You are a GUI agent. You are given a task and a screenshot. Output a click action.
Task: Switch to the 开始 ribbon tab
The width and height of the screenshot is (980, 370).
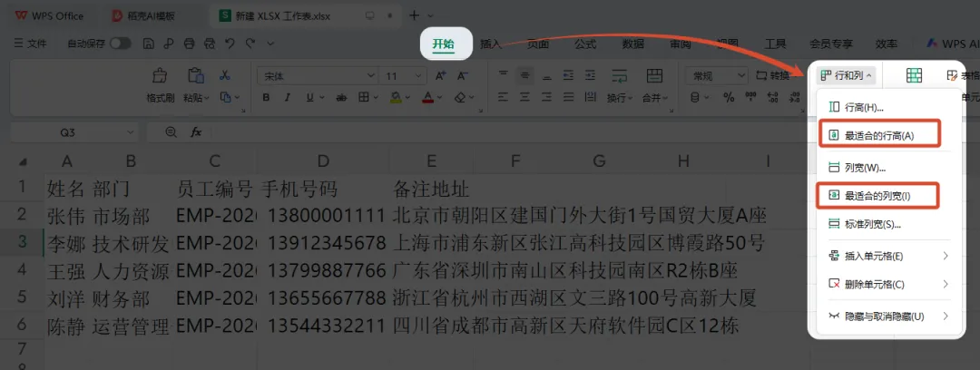tap(443, 44)
